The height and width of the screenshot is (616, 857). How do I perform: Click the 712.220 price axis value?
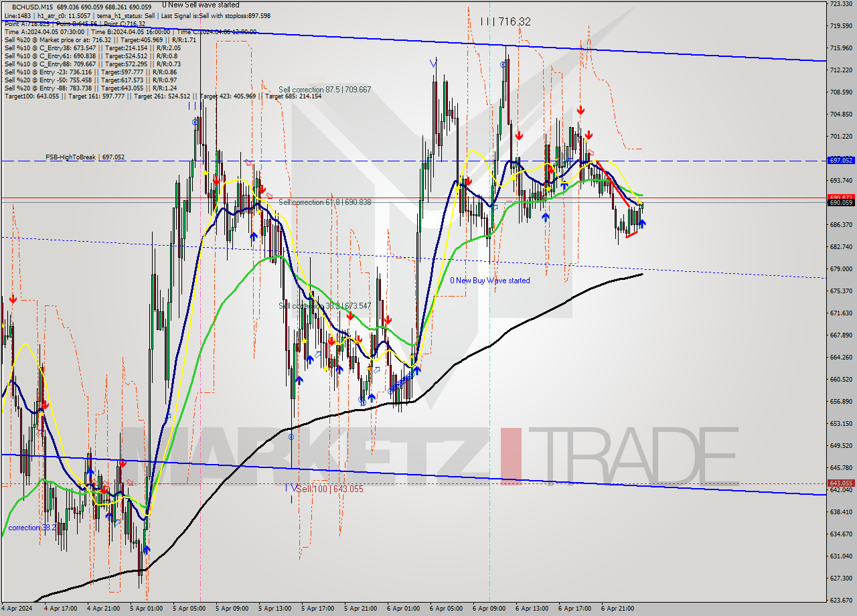840,70
